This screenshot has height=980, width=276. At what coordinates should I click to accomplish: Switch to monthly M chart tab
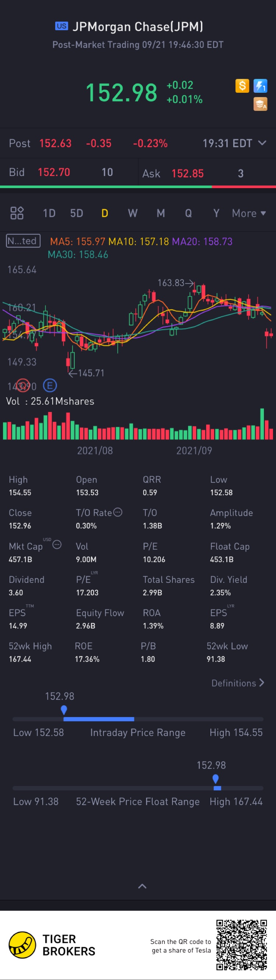161,213
